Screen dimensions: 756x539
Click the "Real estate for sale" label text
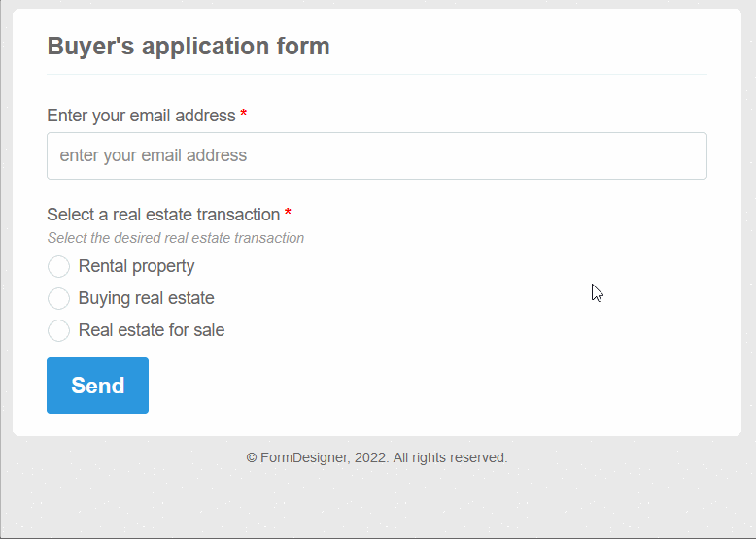point(152,330)
